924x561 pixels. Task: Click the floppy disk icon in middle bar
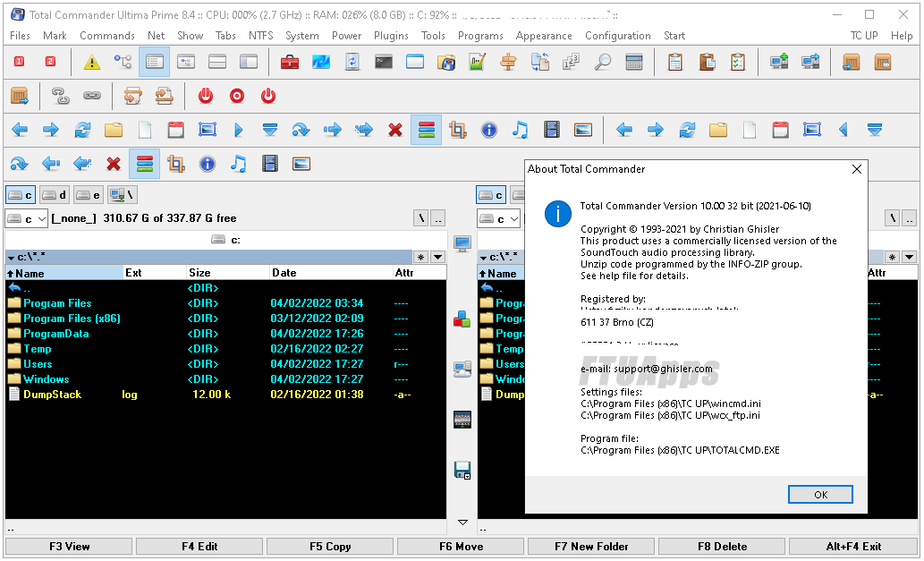click(x=462, y=470)
